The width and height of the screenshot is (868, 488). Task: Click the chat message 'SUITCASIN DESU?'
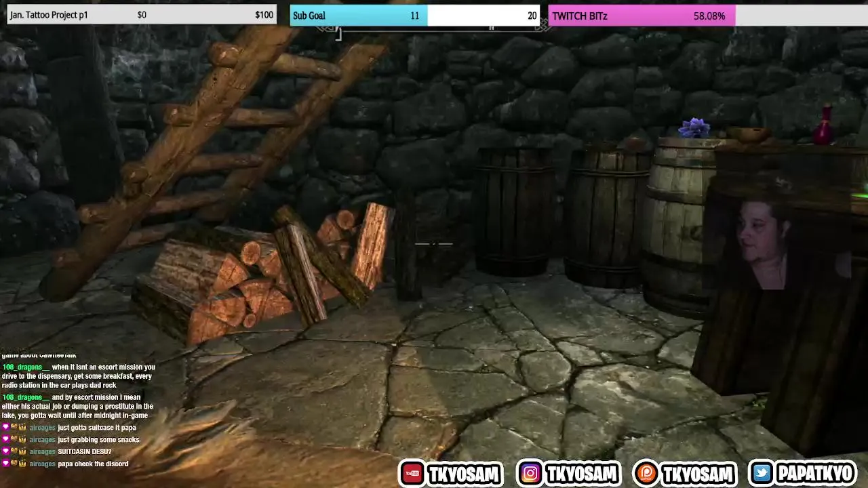tap(84, 451)
